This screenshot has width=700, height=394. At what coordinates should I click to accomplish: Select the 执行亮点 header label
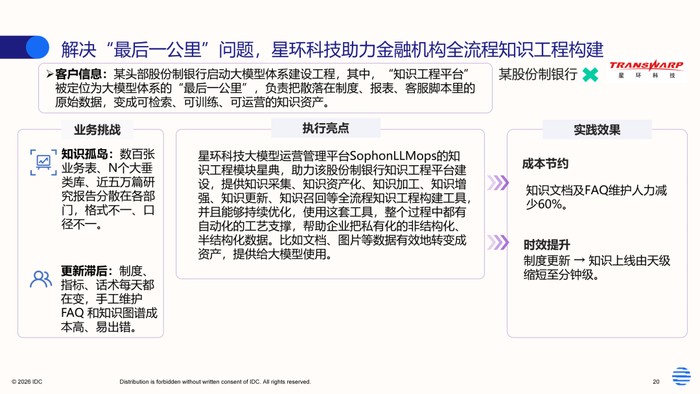tap(325, 128)
